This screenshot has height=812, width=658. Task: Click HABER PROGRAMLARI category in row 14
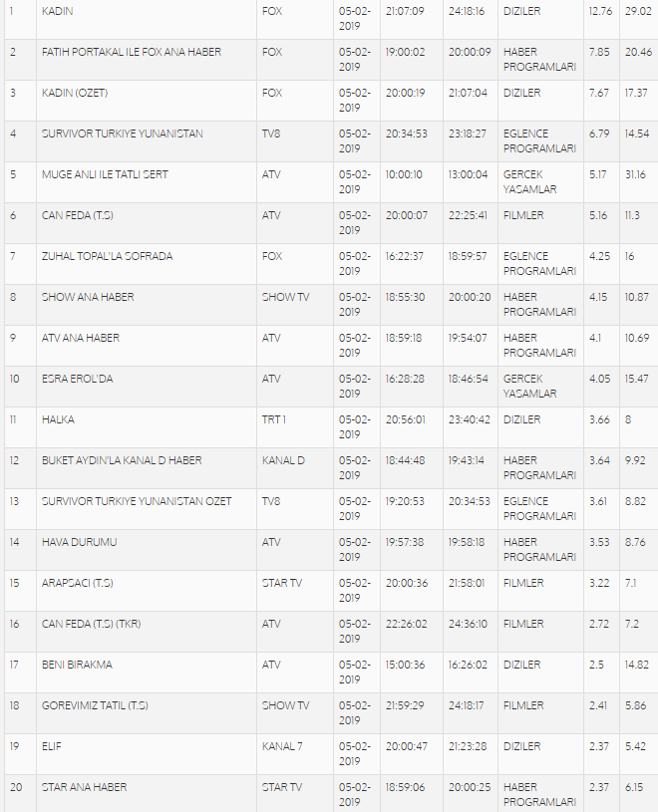[x=540, y=550]
